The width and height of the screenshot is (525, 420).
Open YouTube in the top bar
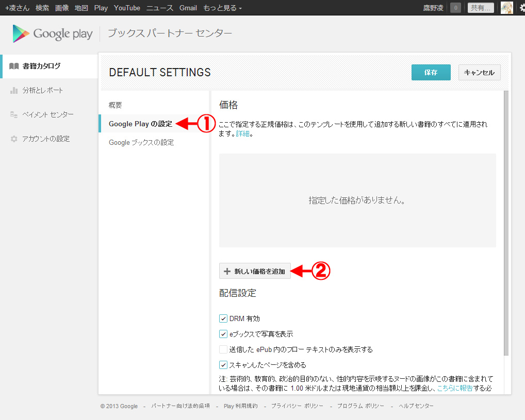[x=127, y=8]
